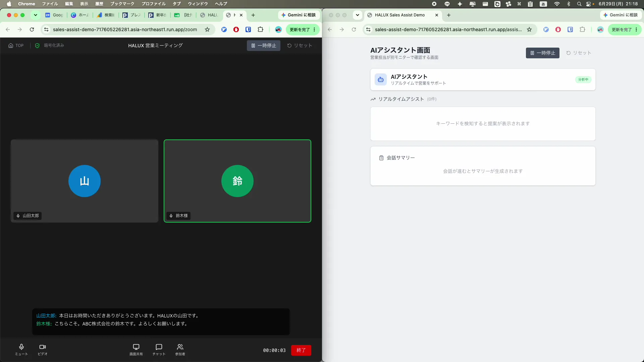Screen dimensions: 644x362
Task: Click the リアルタイムアシスト trend icon
Action: click(x=373, y=99)
